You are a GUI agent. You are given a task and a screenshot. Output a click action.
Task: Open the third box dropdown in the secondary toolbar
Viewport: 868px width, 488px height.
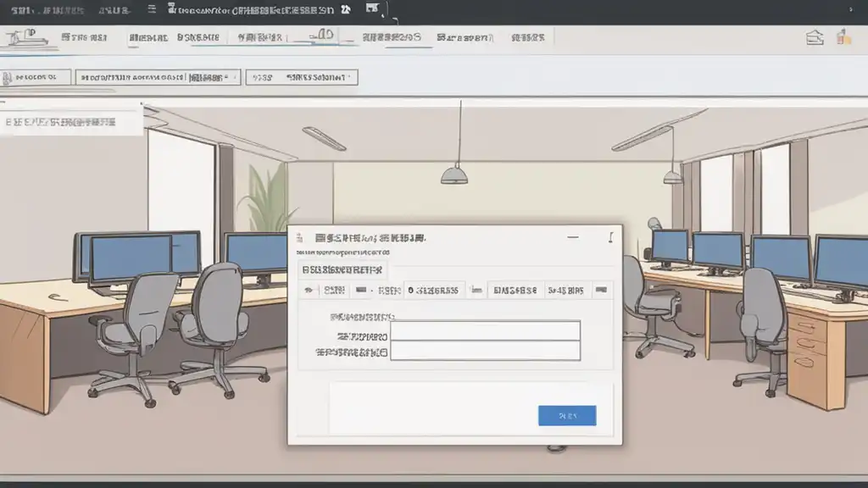pyautogui.click(x=302, y=77)
